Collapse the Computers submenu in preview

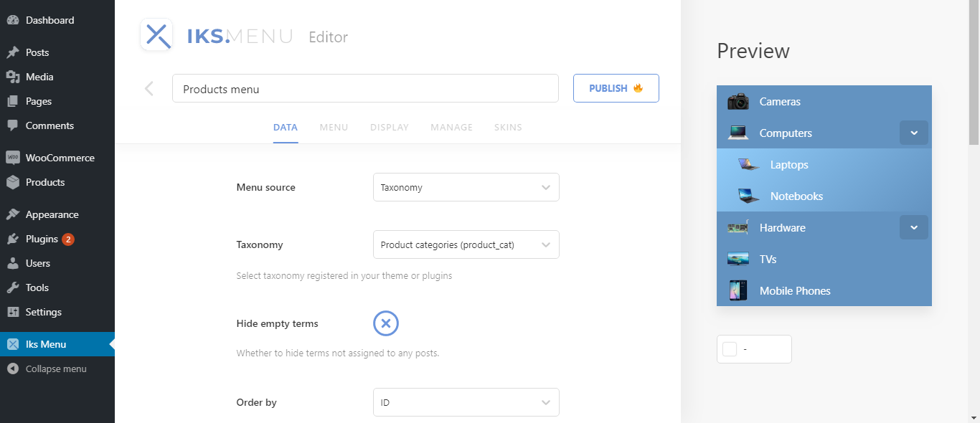[x=913, y=133]
